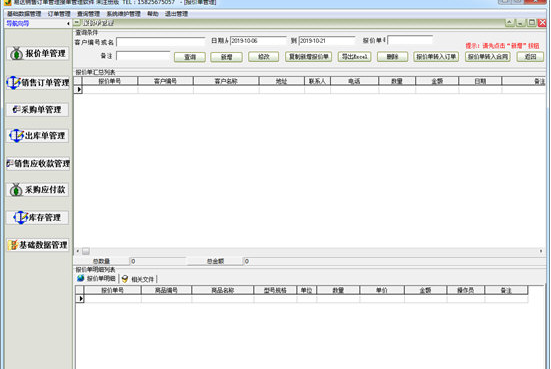
Task: Open 销售应收款管理 in the sidebar
Action: [38, 164]
